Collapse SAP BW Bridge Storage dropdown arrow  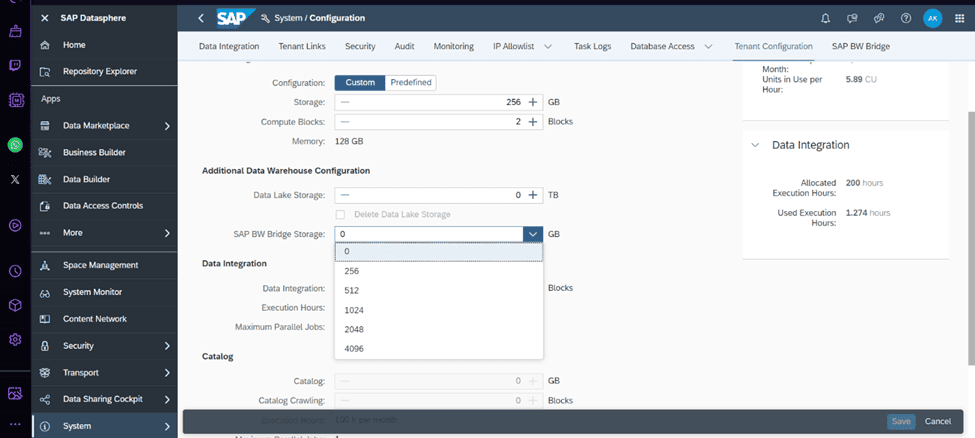coord(533,234)
